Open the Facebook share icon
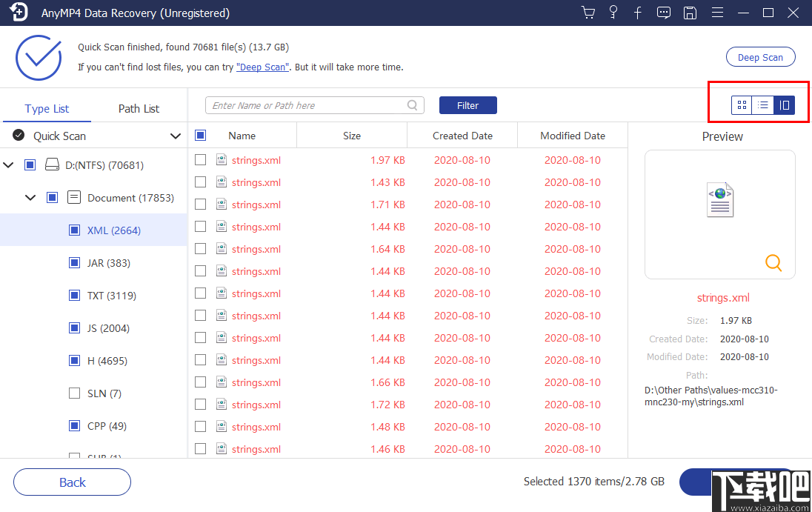This screenshot has width=812, height=512. [x=638, y=13]
